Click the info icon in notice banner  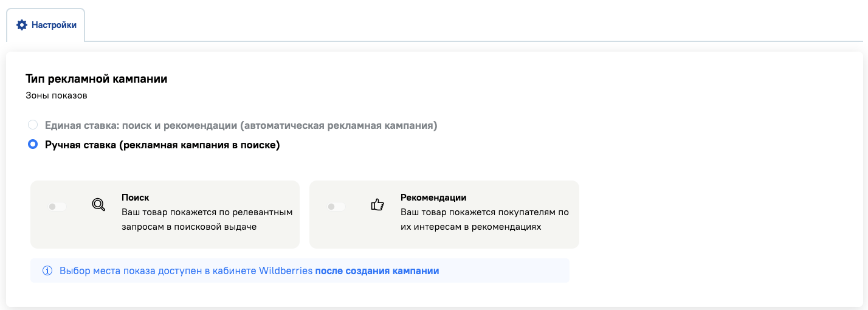47,270
